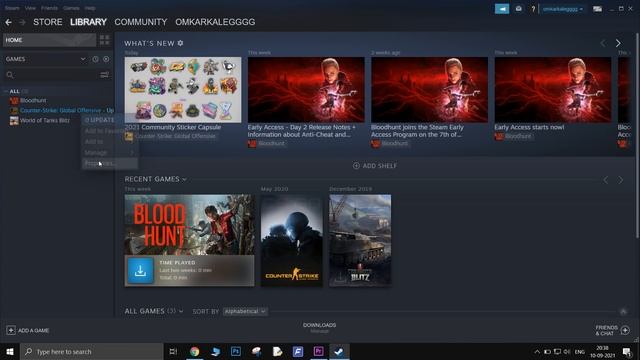Open Early Access Day 2 Release Notes link
The image size is (640, 360).
point(302,131)
